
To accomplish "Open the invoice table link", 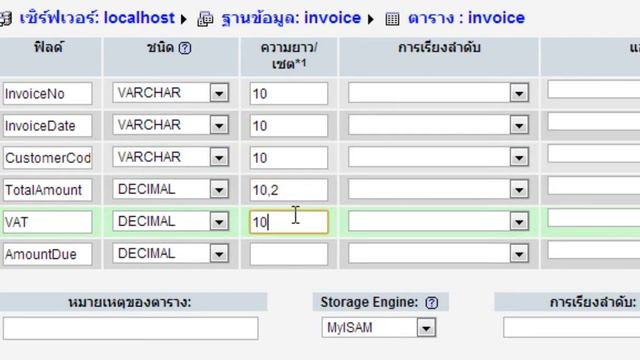I will tap(467, 18).
